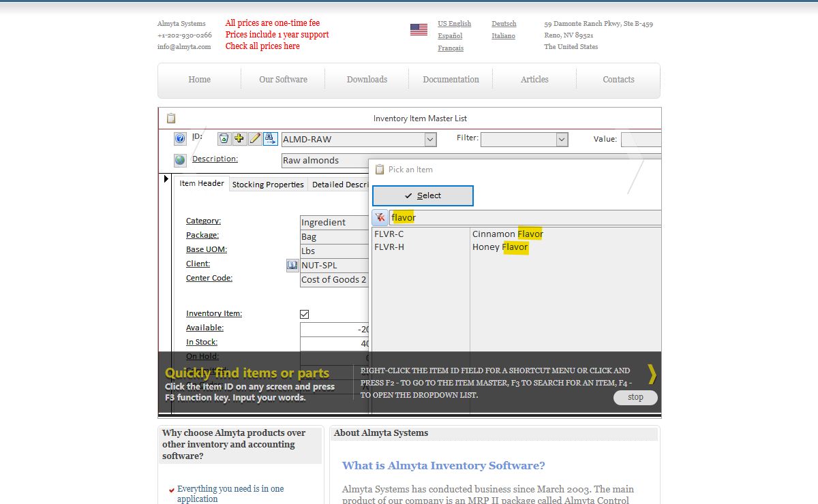Click the 'Everything you need is in one application' link
818x504 pixels.
click(x=230, y=494)
